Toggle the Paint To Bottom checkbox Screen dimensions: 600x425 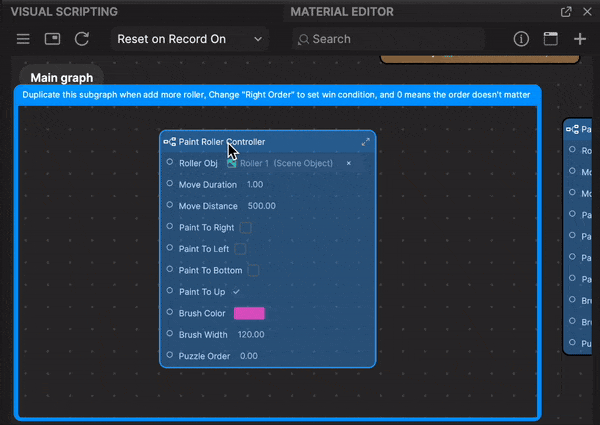pos(253,270)
